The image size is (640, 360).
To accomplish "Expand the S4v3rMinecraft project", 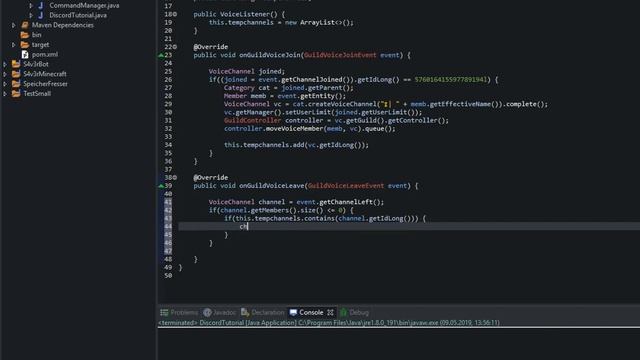I will (x=5, y=74).
